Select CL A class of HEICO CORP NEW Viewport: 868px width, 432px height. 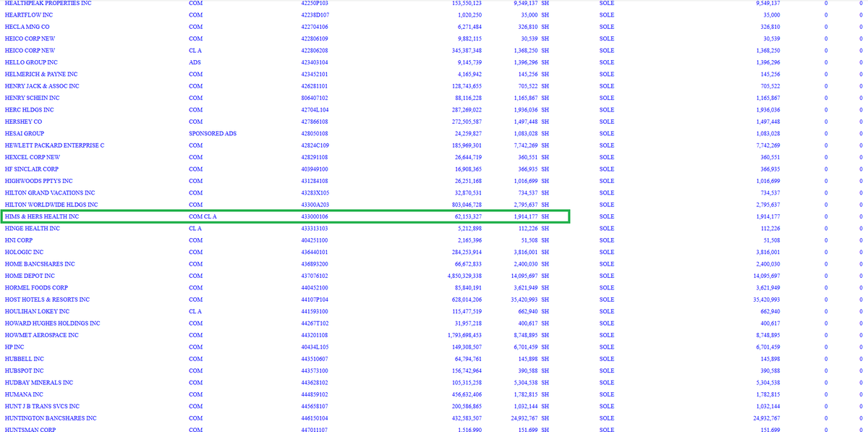coord(195,51)
